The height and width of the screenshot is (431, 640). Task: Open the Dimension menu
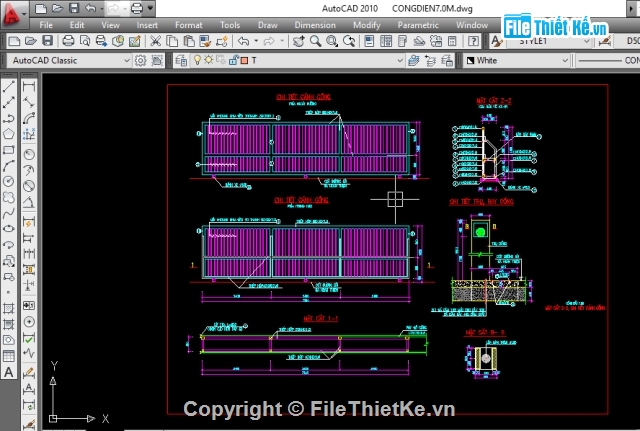coord(315,25)
